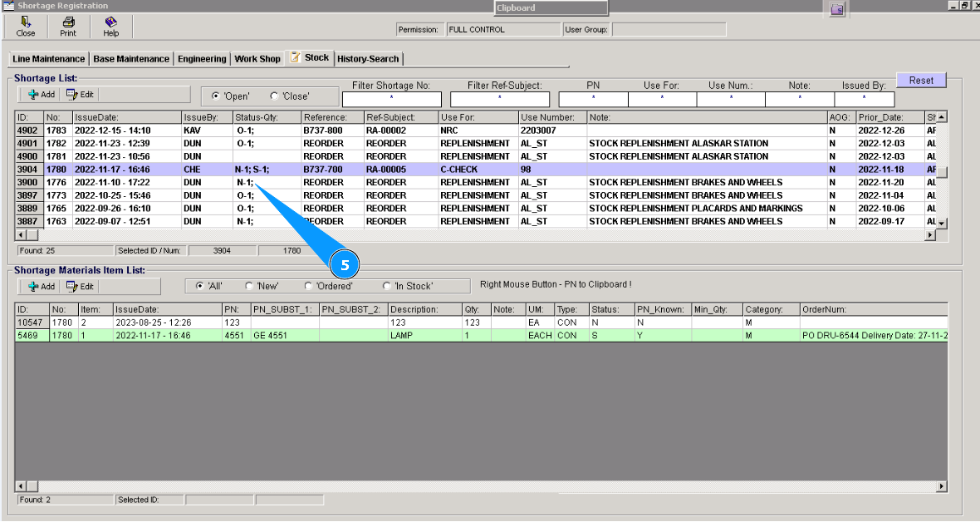The width and height of the screenshot is (980, 522).
Task: Click the Close toolbar icon
Action: (26, 27)
